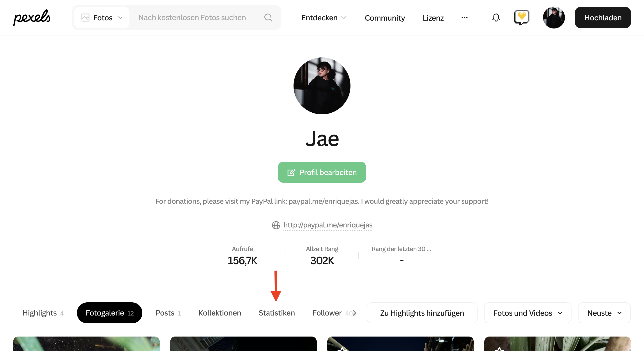Screen dimensions: 644x351
Task: Click the large Jae profile picture
Action: [x=322, y=86]
